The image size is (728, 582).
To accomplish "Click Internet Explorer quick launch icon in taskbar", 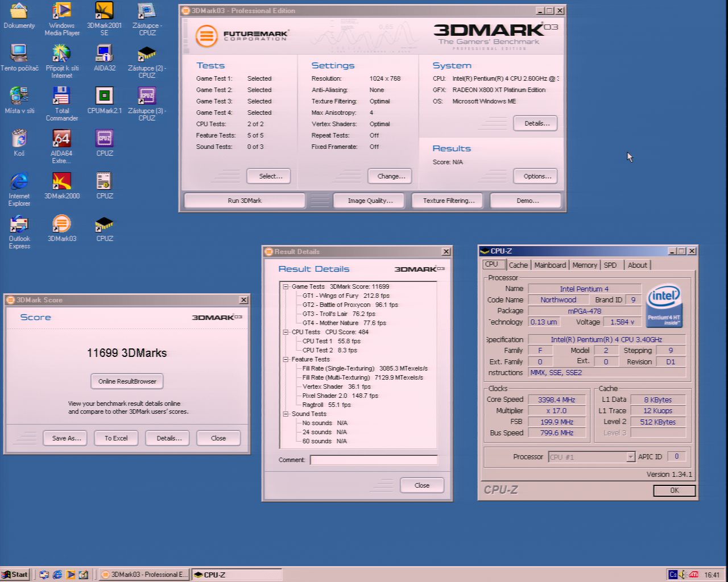I will (57, 575).
